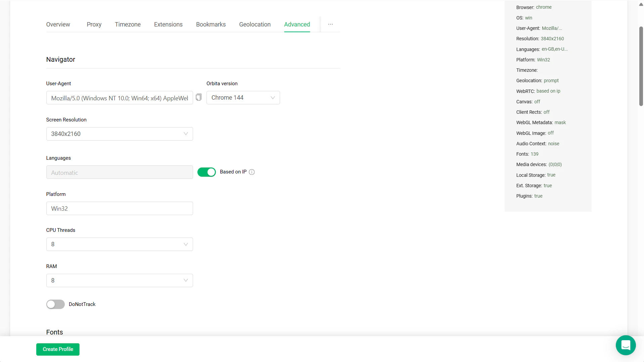View info about the Based on IP option

pyautogui.click(x=252, y=172)
